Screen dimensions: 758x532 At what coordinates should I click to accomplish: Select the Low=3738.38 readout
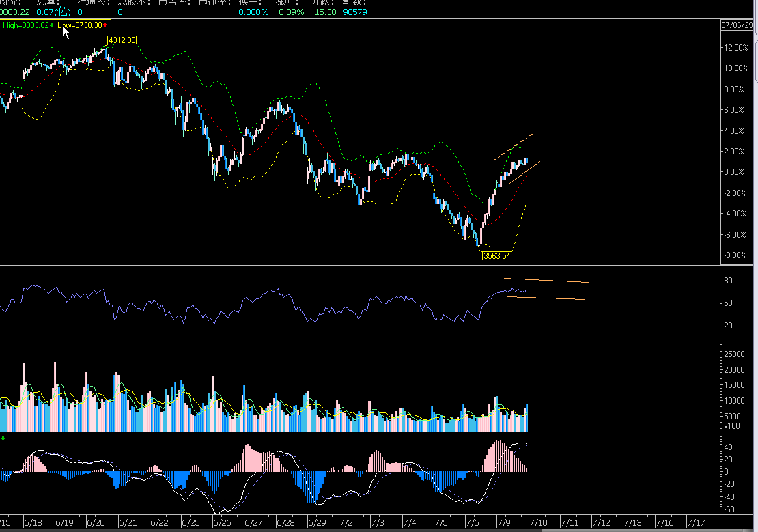pos(80,25)
